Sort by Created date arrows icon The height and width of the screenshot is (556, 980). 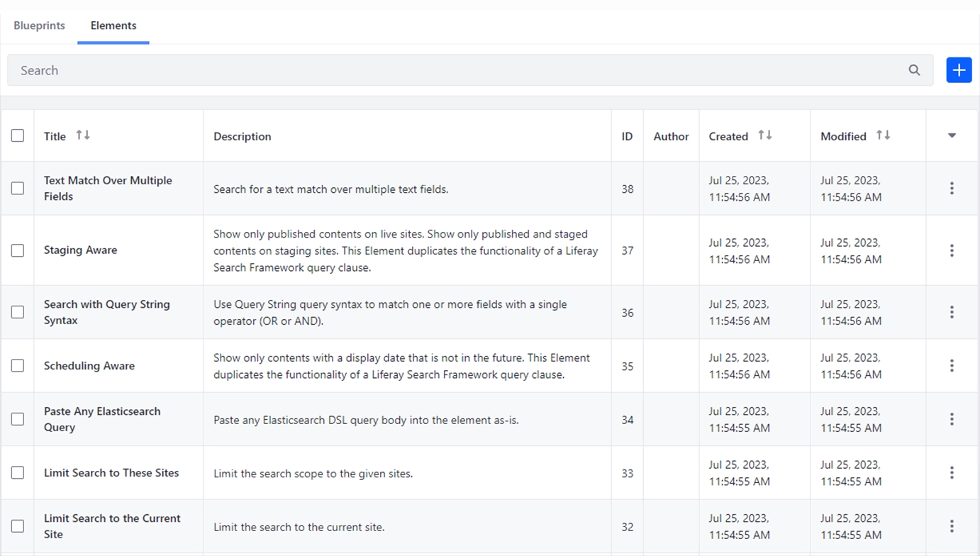pos(765,135)
